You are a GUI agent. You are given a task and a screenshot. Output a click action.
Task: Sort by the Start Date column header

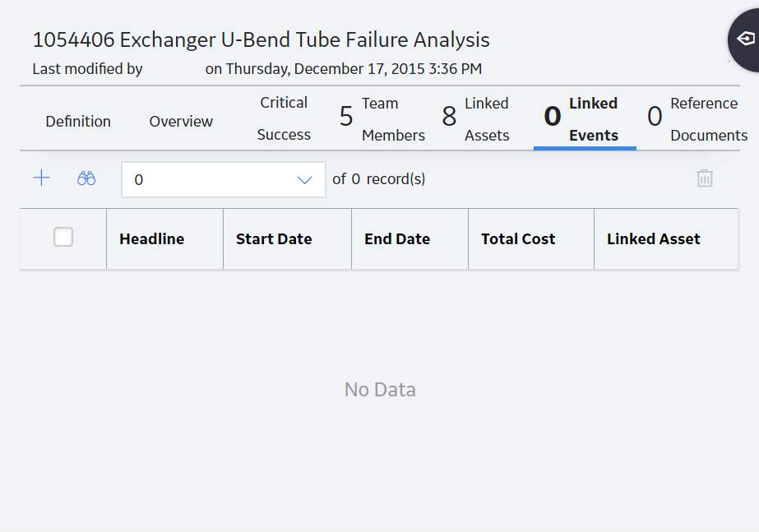point(274,238)
